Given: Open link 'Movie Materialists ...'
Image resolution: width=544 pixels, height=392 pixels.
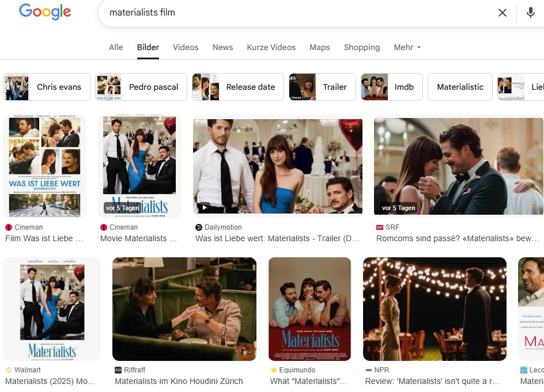Looking at the screenshot, I should (x=138, y=238).
